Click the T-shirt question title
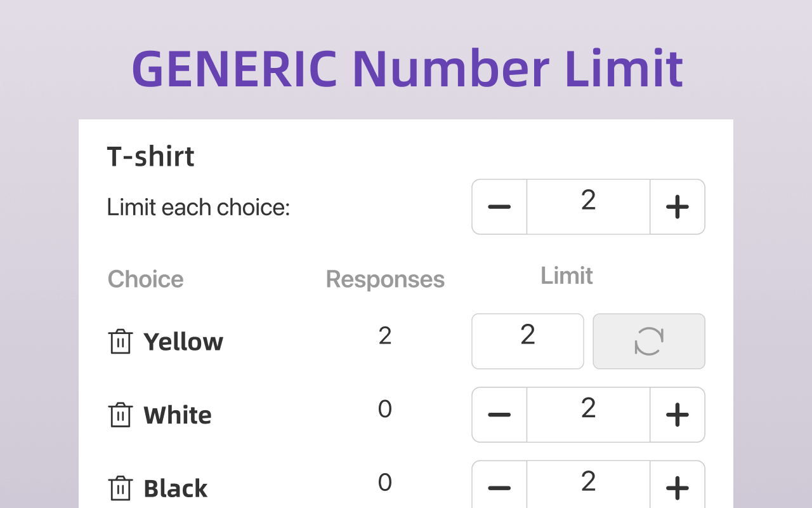812x508 pixels. pyautogui.click(x=151, y=156)
